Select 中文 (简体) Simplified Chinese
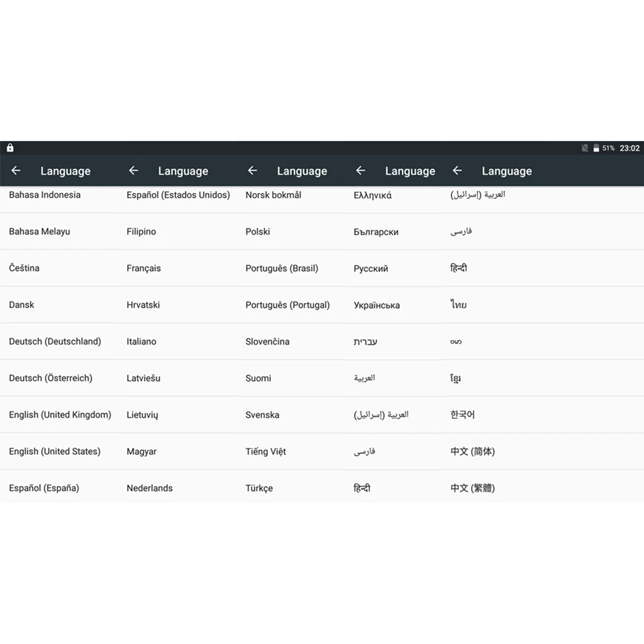 click(472, 451)
